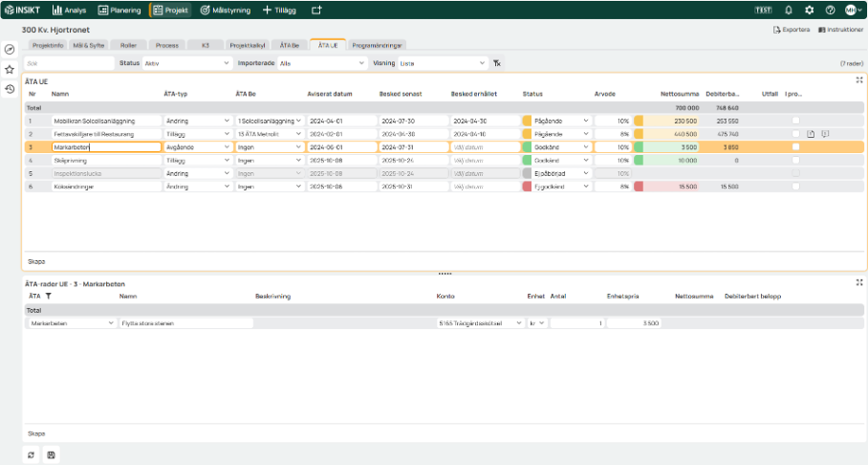
Task: Click the notification bell icon
Action: (x=789, y=10)
